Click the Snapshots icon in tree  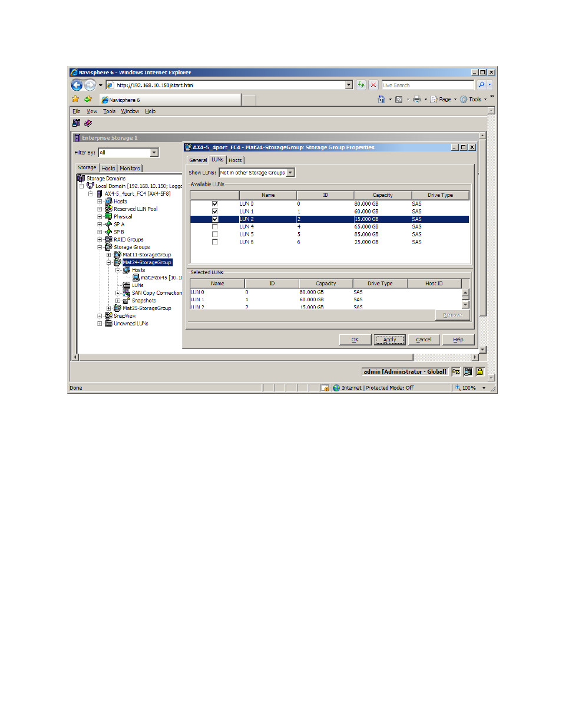click(x=127, y=301)
